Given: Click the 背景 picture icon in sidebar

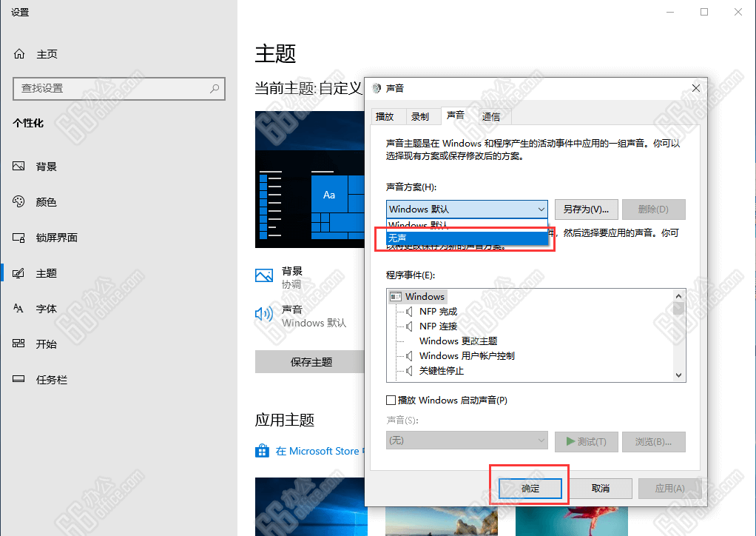Looking at the screenshot, I should click(18, 167).
